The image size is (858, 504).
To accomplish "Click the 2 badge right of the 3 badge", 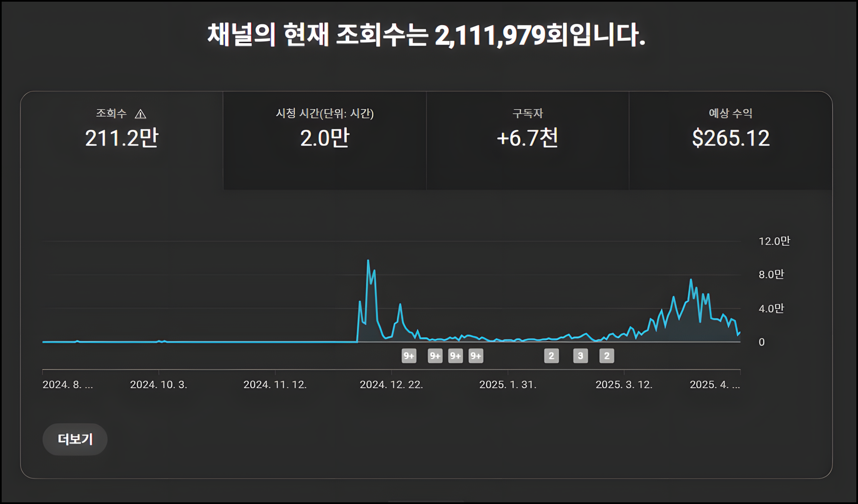I will click(x=607, y=356).
